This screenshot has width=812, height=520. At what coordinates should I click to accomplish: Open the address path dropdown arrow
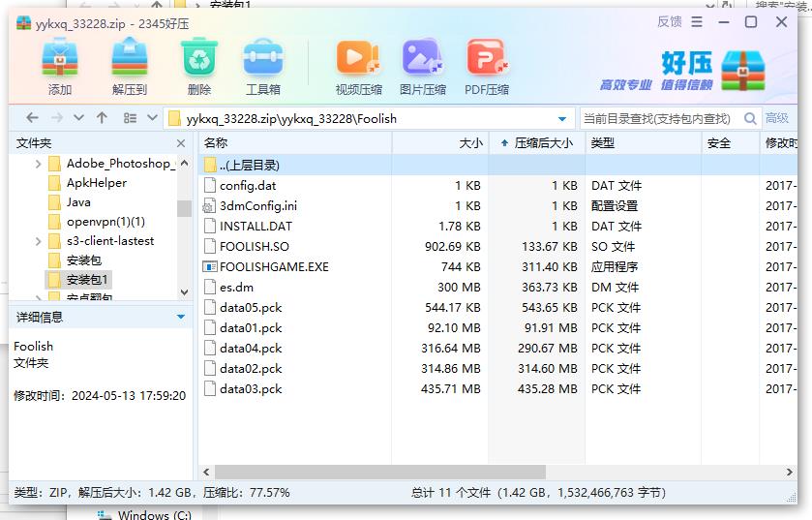[562, 118]
